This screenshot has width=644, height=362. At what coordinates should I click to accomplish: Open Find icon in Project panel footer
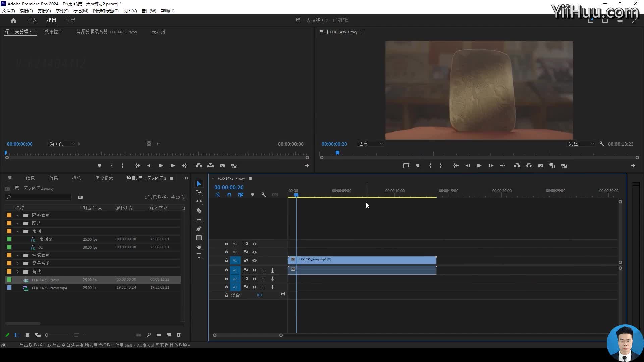point(149,335)
